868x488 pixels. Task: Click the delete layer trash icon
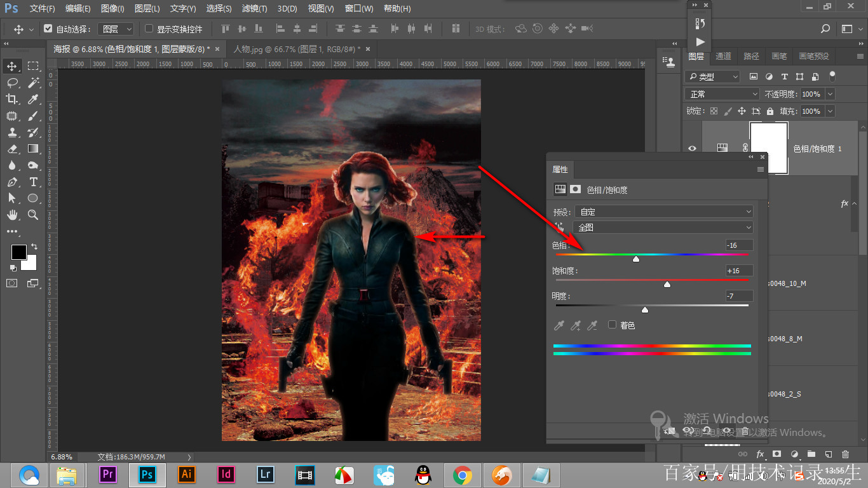coord(845,454)
